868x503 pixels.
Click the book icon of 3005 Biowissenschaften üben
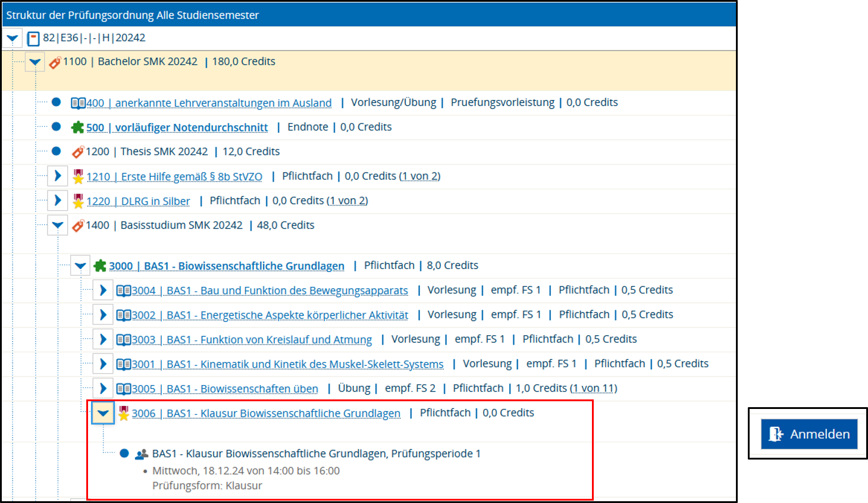pos(124,389)
